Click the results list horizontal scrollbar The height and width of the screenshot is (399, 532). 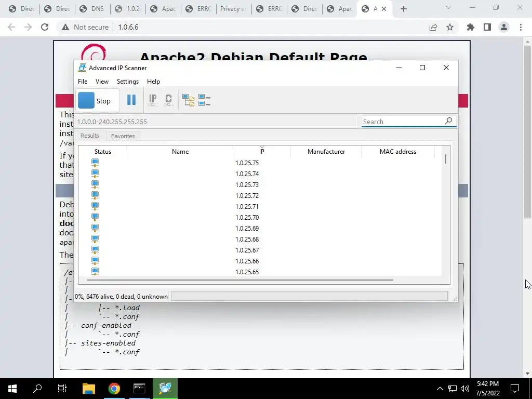point(240,280)
